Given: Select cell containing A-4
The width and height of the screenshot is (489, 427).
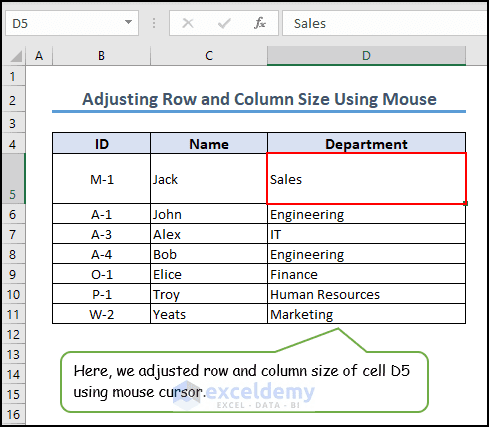Looking at the screenshot, I should pos(101,254).
